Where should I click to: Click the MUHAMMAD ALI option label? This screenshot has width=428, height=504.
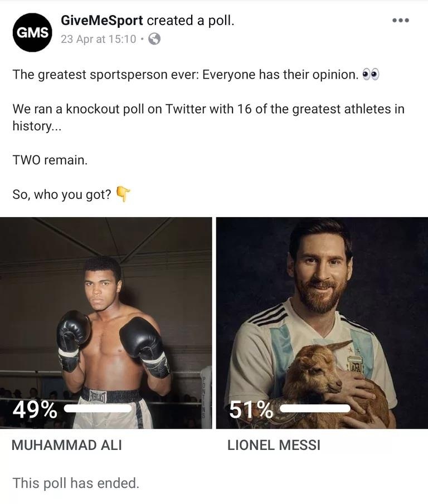click(x=67, y=445)
